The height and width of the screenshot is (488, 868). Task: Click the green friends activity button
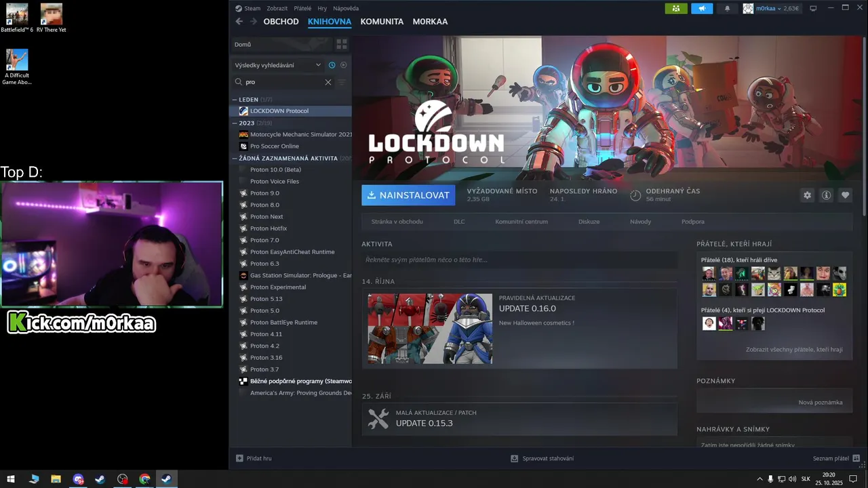pyautogui.click(x=676, y=8)
